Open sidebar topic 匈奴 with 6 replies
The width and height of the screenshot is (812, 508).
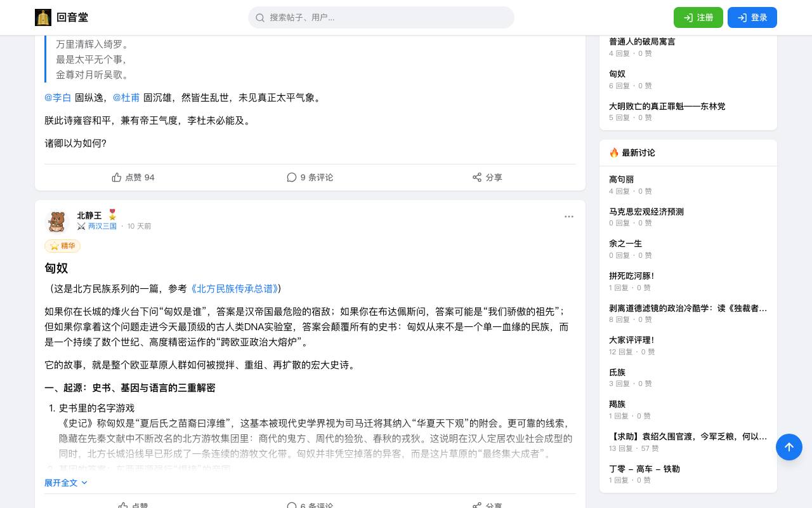point(617,74)
